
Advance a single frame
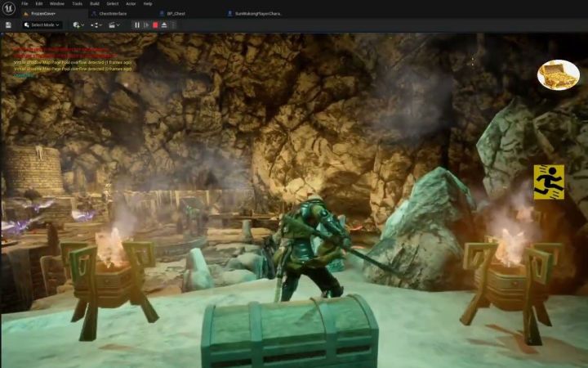146,25
